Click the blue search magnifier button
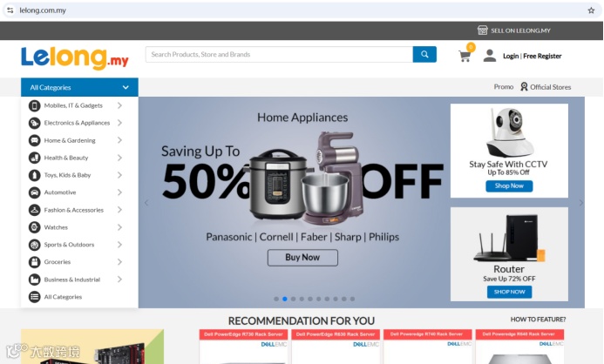The width and height of the screenshot is (604, 364). tap(424, 54)
